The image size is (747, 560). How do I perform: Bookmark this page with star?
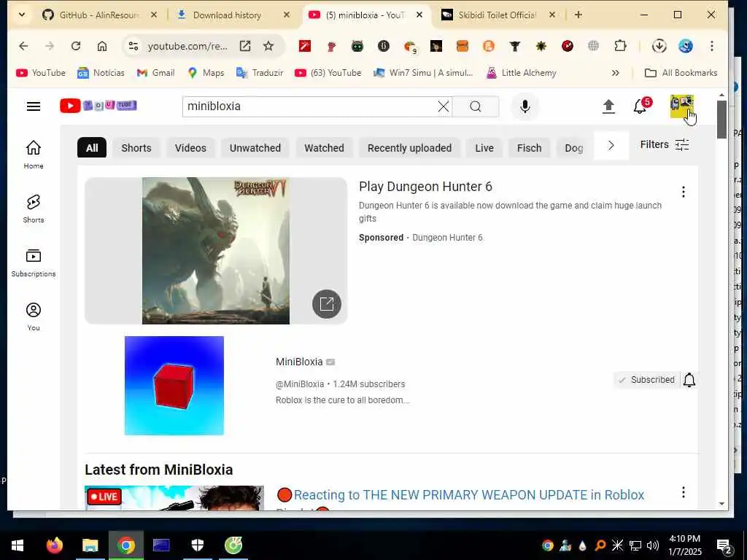268,46
